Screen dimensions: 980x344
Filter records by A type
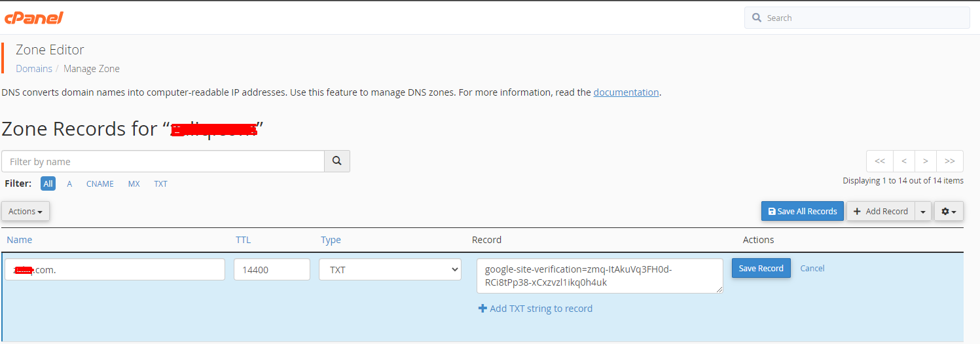point(69,184)
